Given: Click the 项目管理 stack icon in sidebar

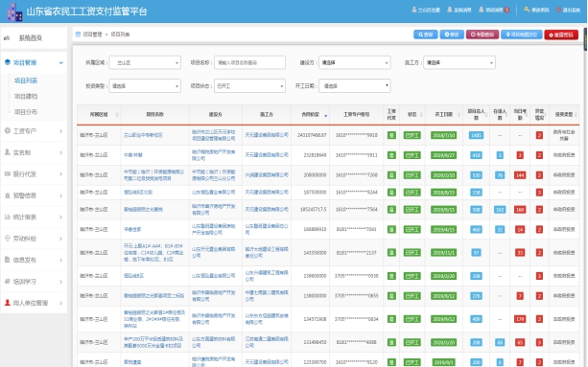Looking at the screenshot, I should [7, 62].
